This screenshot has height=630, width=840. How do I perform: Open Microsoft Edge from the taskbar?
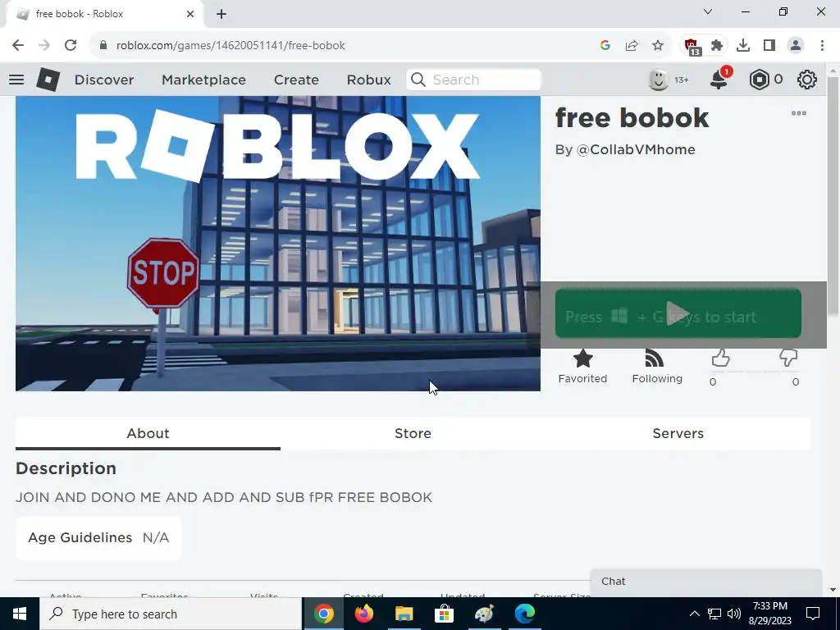pos(525,614)
